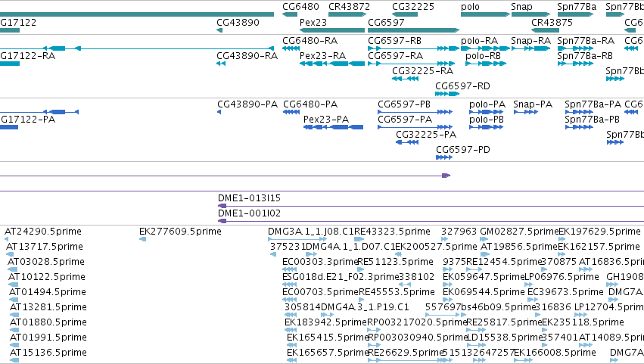The width and height of the screenshot is (644, 364).
Task: Select the Snap gene label
Action: click(x=521, y=7)
